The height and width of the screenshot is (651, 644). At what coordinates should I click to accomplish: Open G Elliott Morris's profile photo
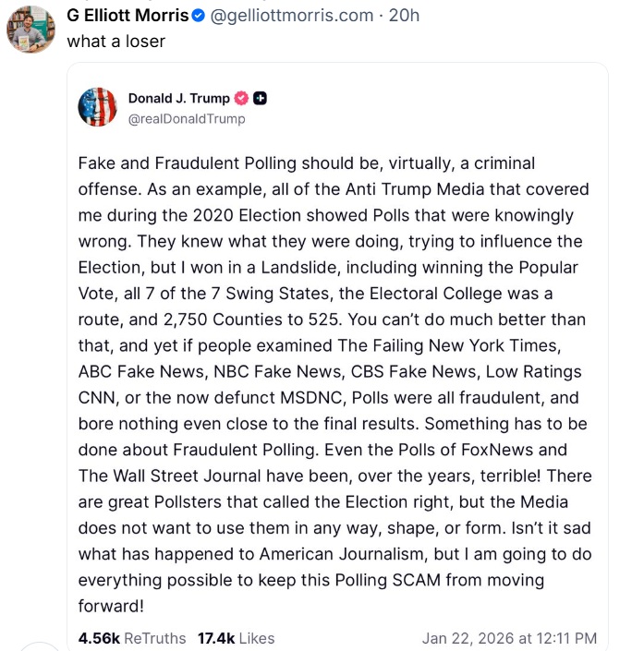[31, 29]
